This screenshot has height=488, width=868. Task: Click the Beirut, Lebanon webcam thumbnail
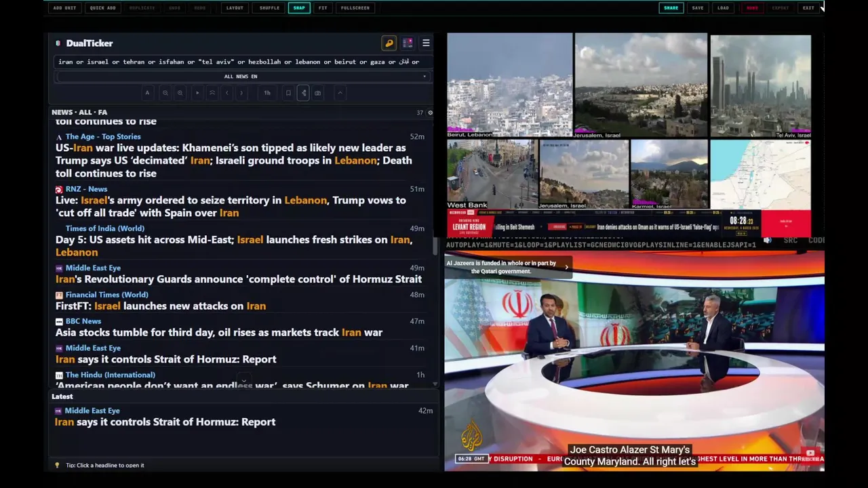point(509,85)
